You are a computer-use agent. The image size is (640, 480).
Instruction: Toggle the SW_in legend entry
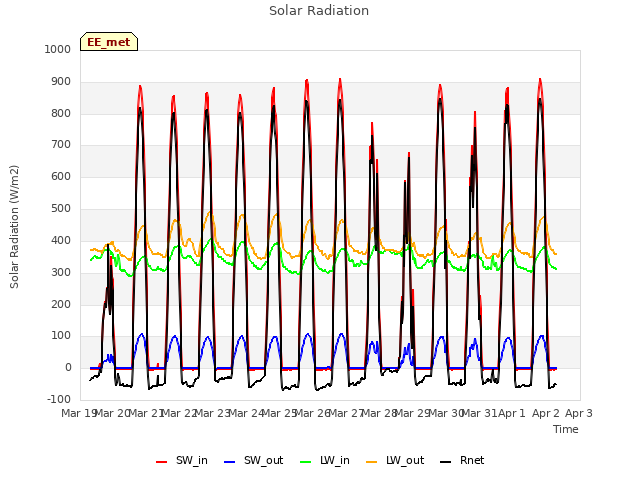[182, 460]
